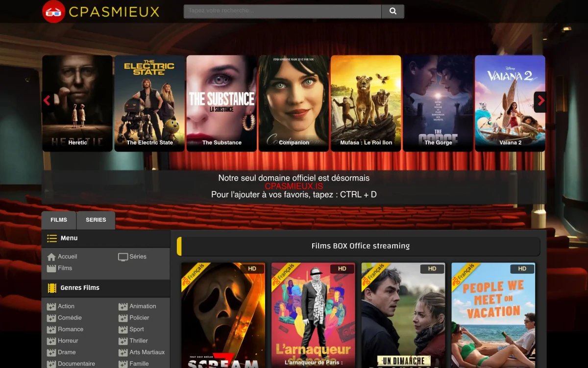Screen dimensions: 588x368
Task: Select the Romance genre
Action: click(x=71, y=329)
